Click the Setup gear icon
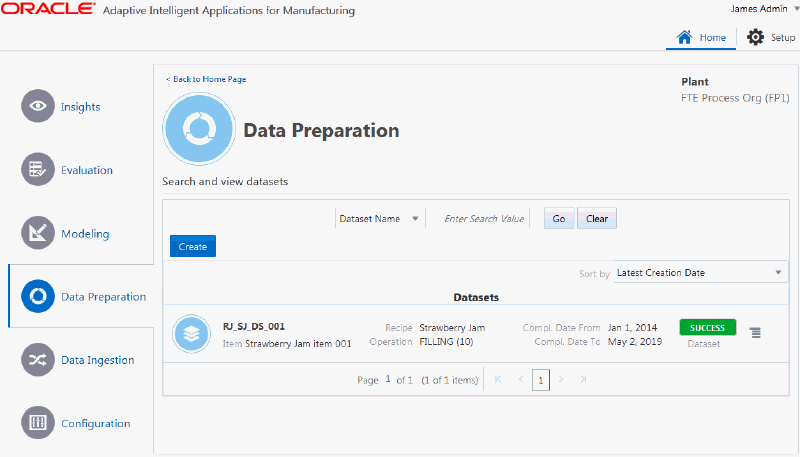The image size is (800, 457). click(x=756, y=37)
